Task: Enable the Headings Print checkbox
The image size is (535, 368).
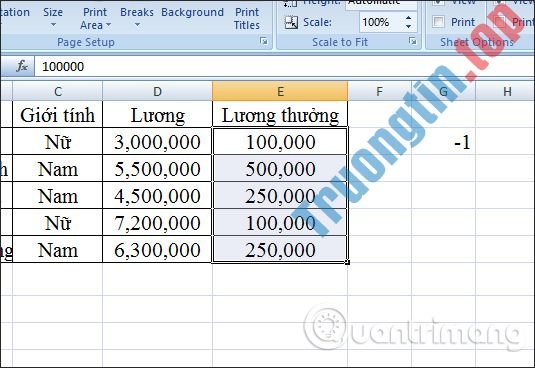Action: click(500, 22)
